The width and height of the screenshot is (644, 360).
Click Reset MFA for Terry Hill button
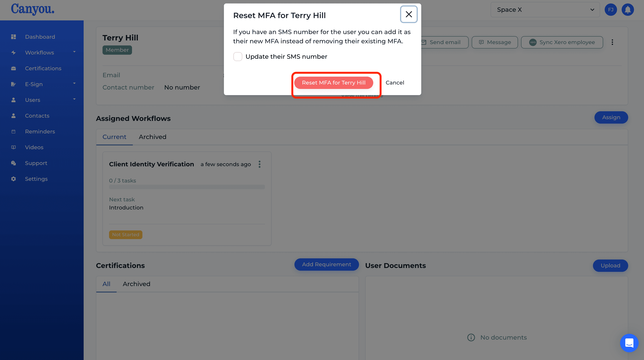tap(334, 83)
